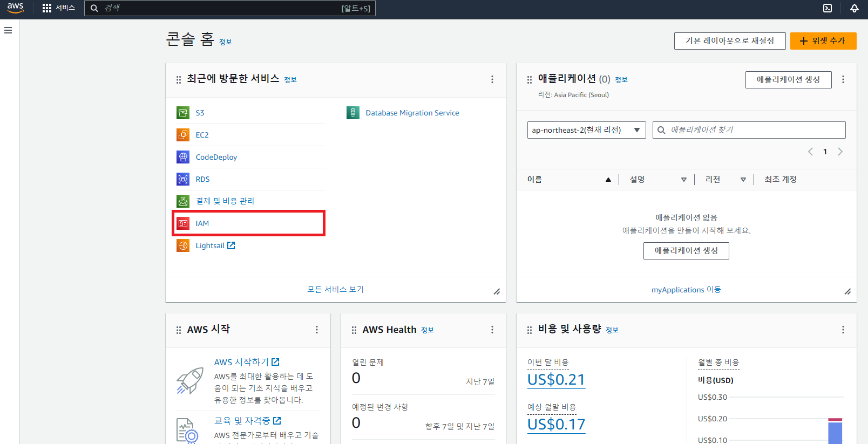Open 교육 및 자격증 link
Screen dimensions: 868x444
click(x=248, y=421)
